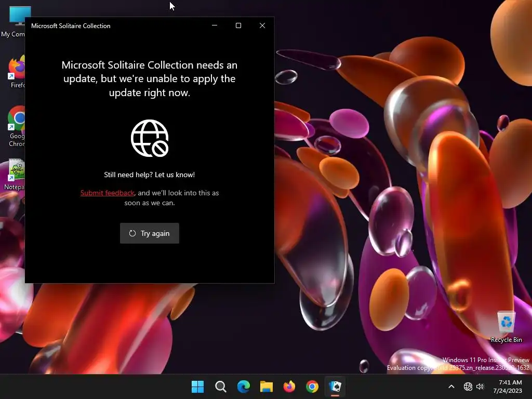
Task: Launch Microsoft Edge from taskbar
Action: point(244,387)
